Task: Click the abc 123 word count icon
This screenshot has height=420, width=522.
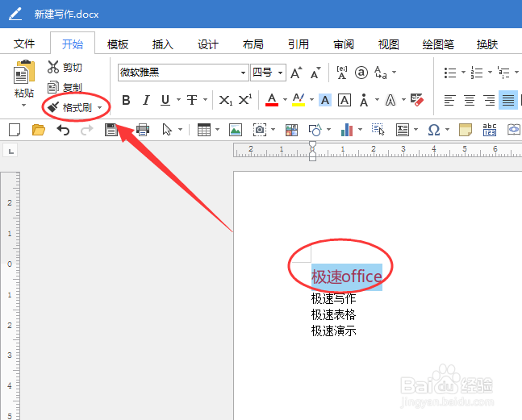Action: point(490,130)
